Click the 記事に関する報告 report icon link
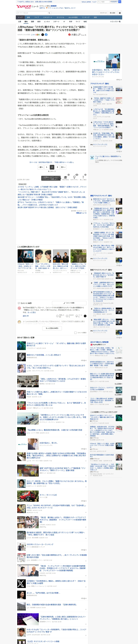The width and height of the screenshot is (138, 644). pyautogui.click(x=24, y=179)
